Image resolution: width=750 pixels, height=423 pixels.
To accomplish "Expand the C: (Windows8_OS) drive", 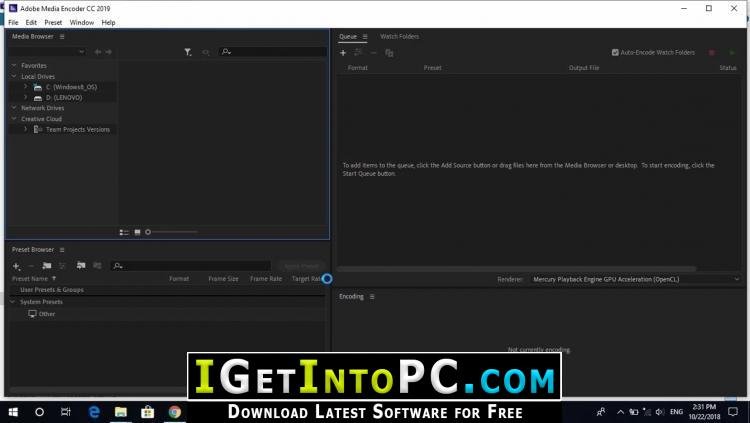I will (25, 87).
